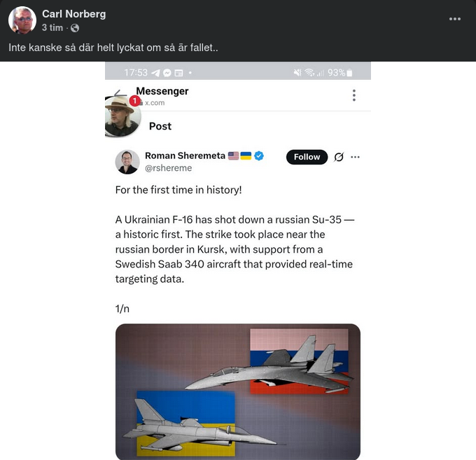This screenshot has height=460, width=476.
Task: Click the Telegram icon in status bar
Action: pos(155,73)
